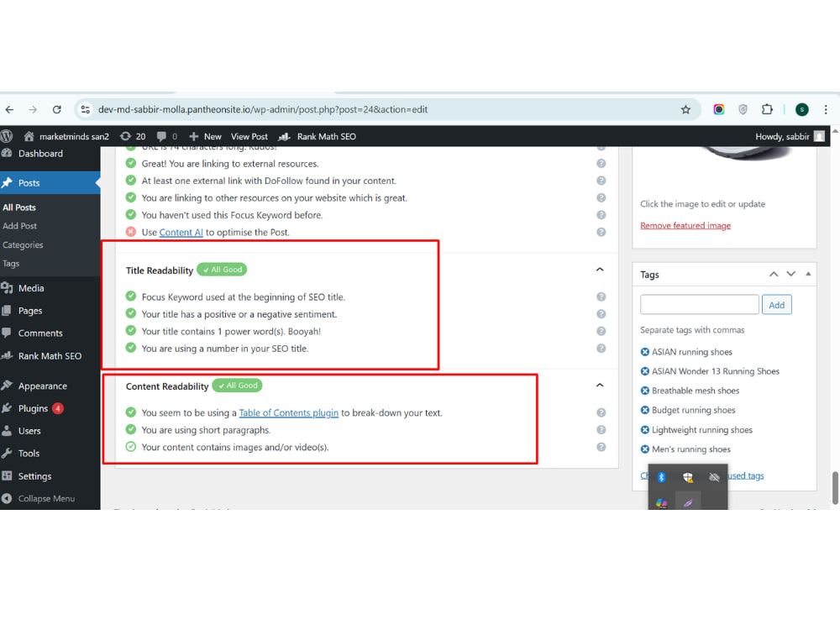The image size is (840, 630).
Task: Move Tags panel up
Action: [x=774, y=275]
